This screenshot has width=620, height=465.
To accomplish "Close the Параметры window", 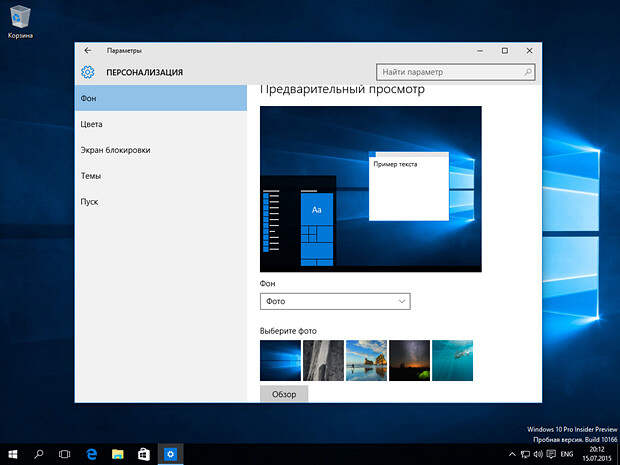I will (529, 51).
